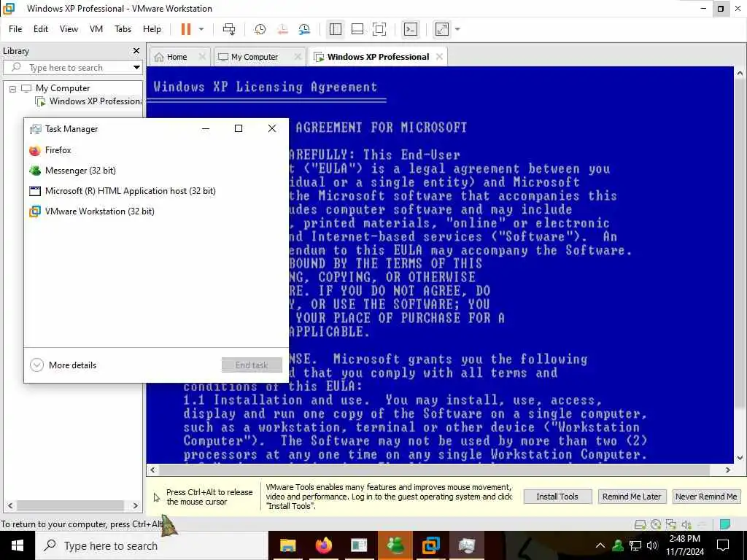This screenshot has width=747, height=560.
Task: Select Messenger (32 bit) in Task Manager
Action: pyautogui.click(x=156, y=171)
